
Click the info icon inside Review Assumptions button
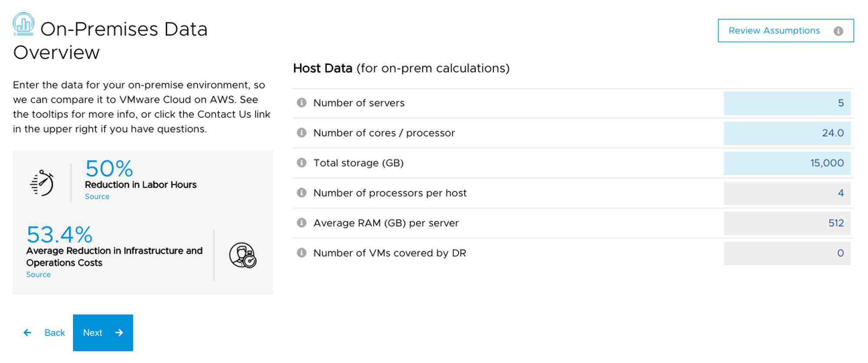click(838, 30)
